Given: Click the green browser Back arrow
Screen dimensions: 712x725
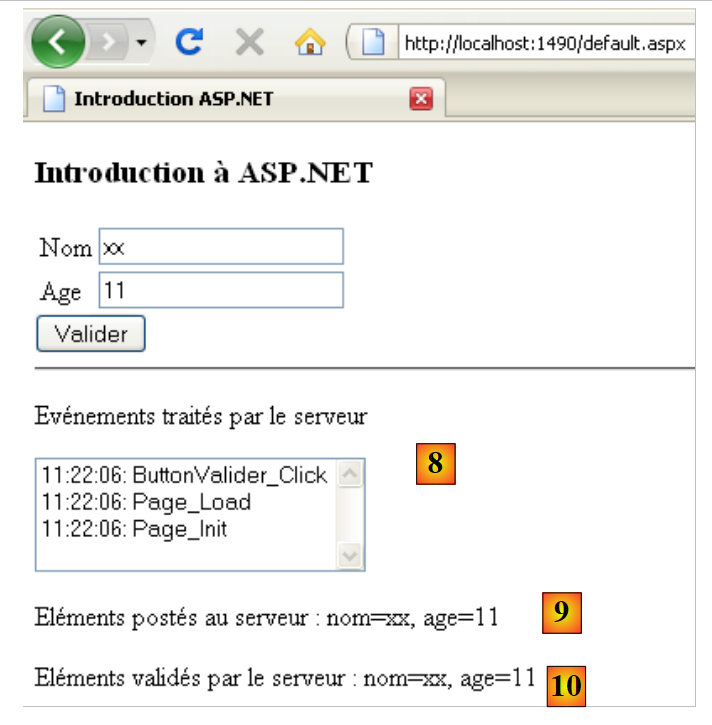Looking at the screenshot, I should (x=59, y=42).
